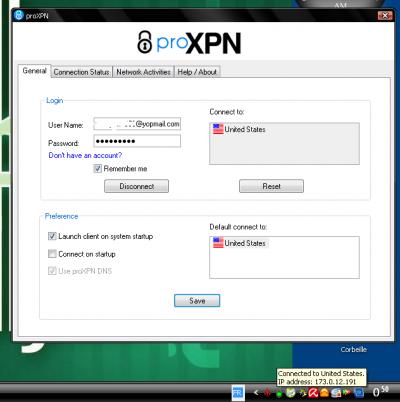This screenshot has height=402, width=400.
Task: Click the User Name input field
Action: pos(137,124)
